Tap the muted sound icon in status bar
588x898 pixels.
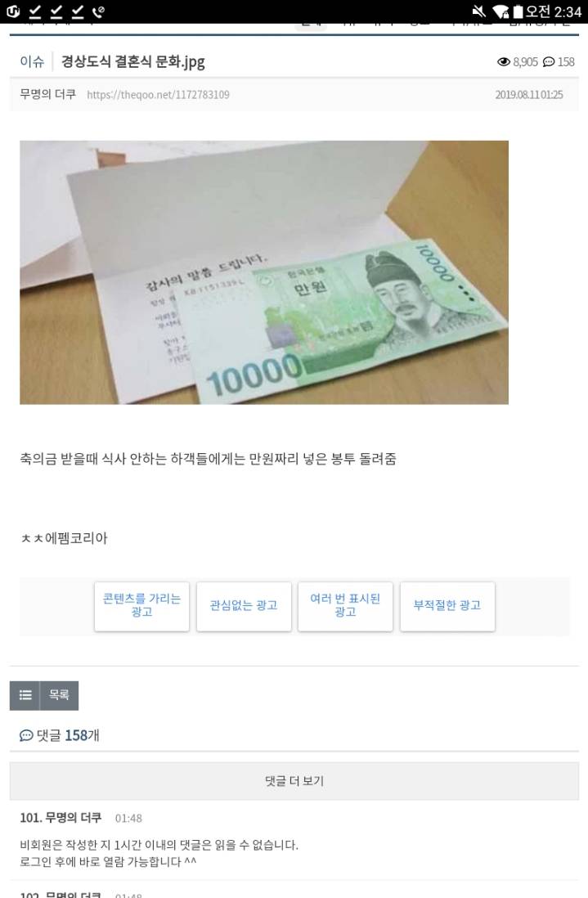(478, 11)
